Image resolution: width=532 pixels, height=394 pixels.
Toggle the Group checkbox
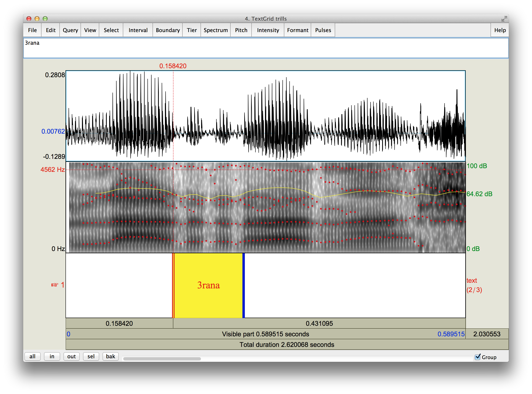click(477, 357)
